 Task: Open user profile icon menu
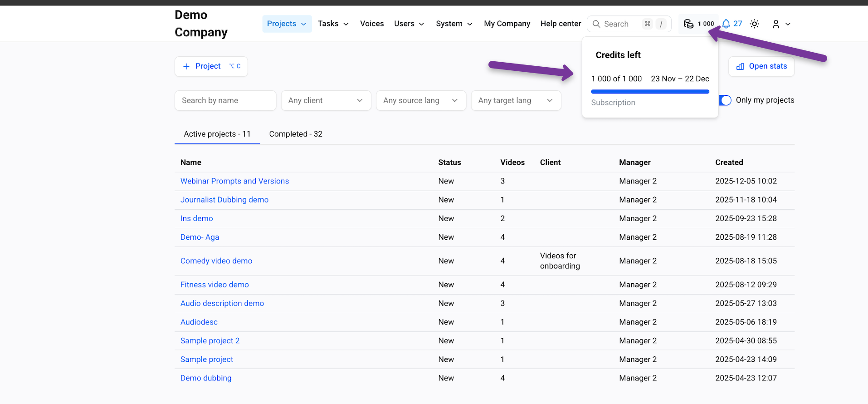(776, 24)
